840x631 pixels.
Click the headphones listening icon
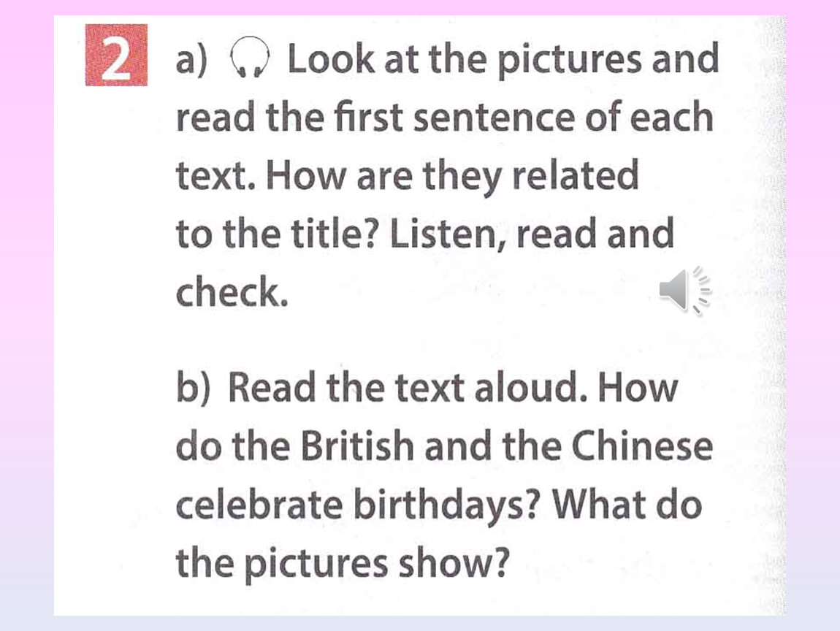click(250, 57)
